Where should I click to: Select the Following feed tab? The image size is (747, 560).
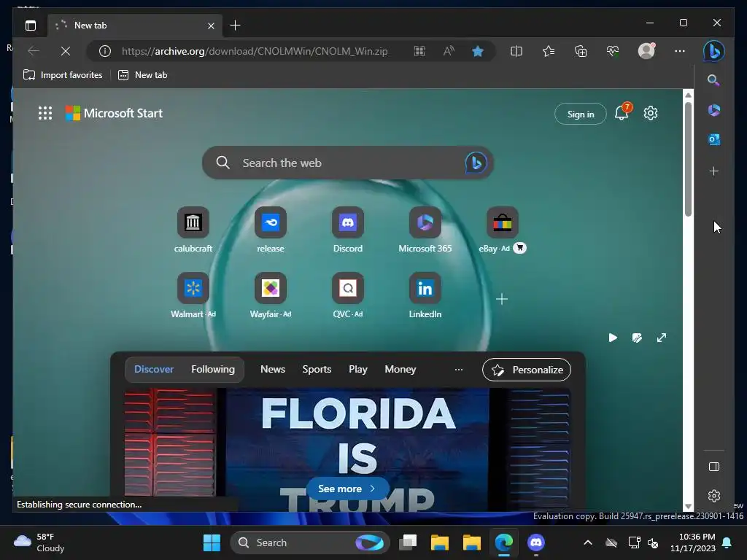[x=213, y=370]
